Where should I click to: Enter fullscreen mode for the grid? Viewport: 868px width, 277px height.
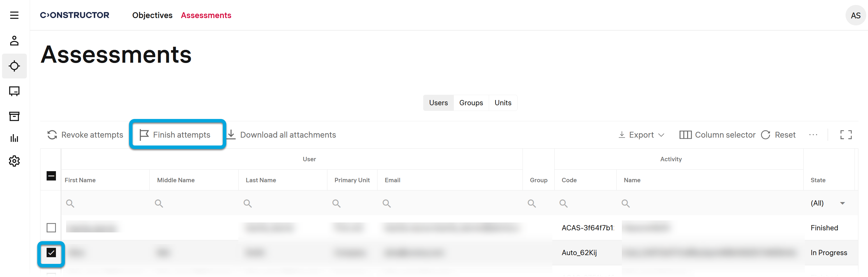click(x=845, y=135)
